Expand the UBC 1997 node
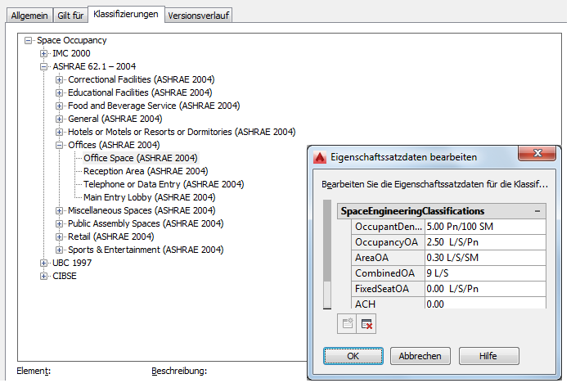The image size is (580, 392). tap(43, 263)
